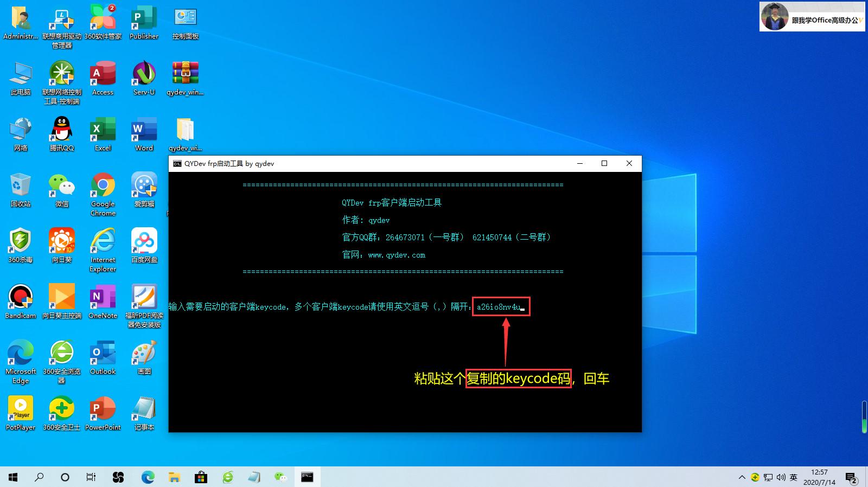Click the www.qydev.com text in console
The height and width of the screenshot is (487, 868).
pos(397,255)
